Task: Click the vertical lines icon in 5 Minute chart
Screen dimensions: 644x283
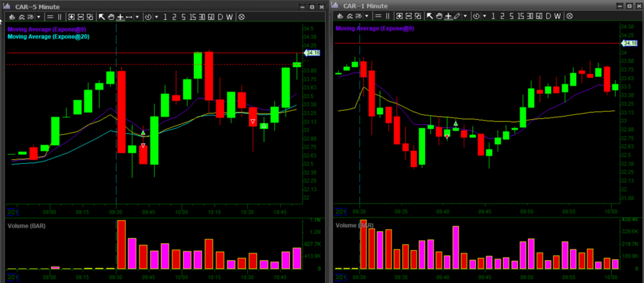Action: point(60,17)
